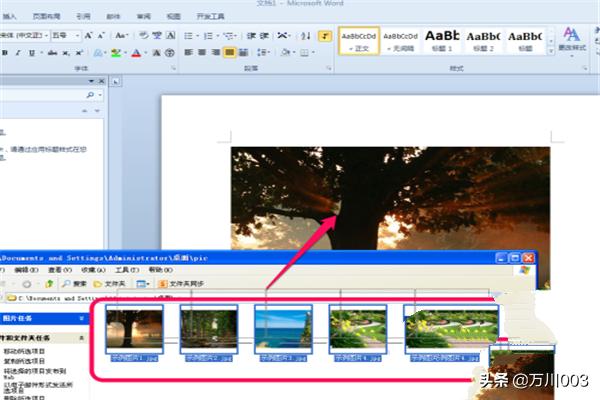This screenshot has width=600, height=400.
Task: Click the Folder Sync (文件夹同步) icon
Action: [x=181, y=284]
